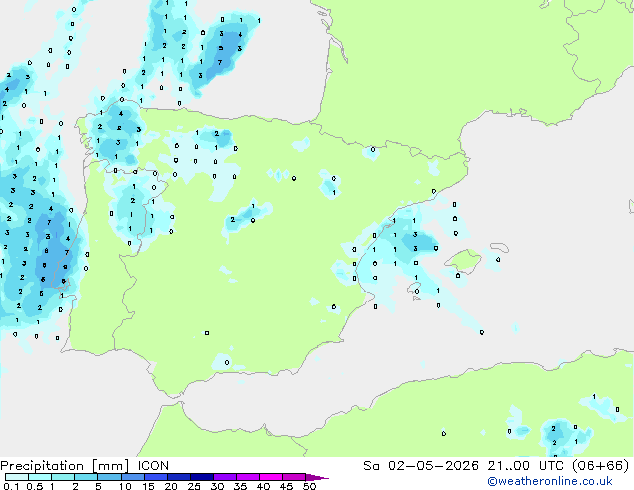Viewport: 634px width, 490px height.
Task: Click the weatheronline.co.uk copyright link
Action: pyautogui.click(x=550, y=481)
